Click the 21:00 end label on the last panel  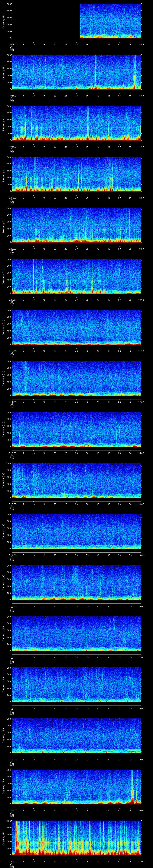141,862
